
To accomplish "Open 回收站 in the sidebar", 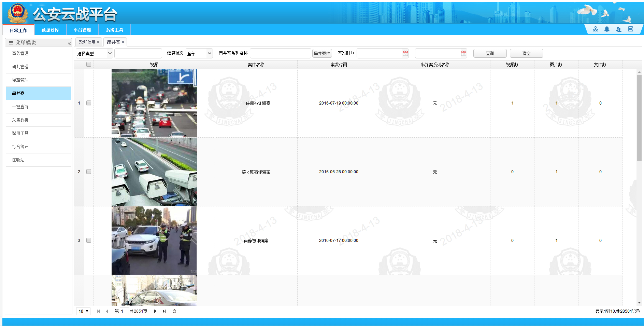I will click(39, 160).
